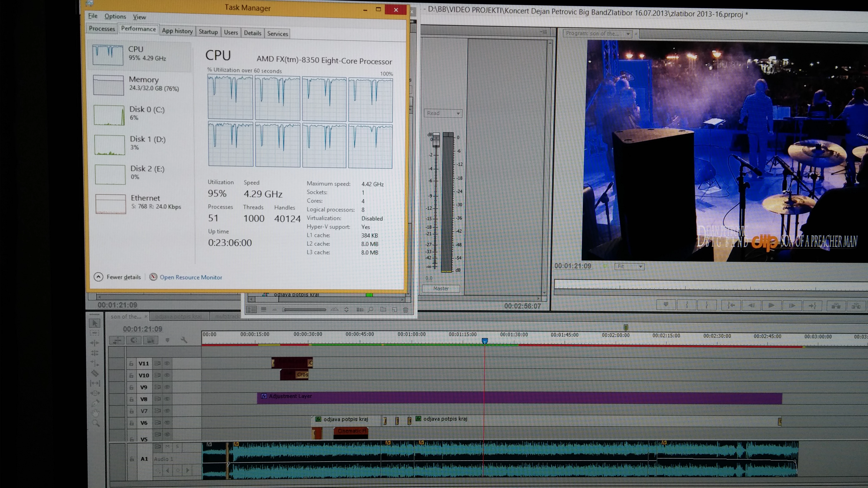This screenshot has width=868, height=488.
Task: Mute Audio 1 track with M button
Action: coord(168,446)
